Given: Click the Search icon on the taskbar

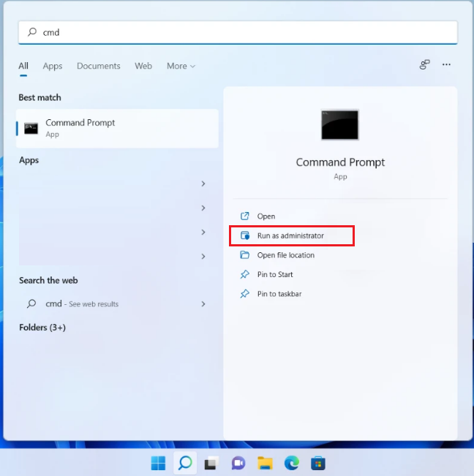Looking at the screenshot, I should click(185, 464).
